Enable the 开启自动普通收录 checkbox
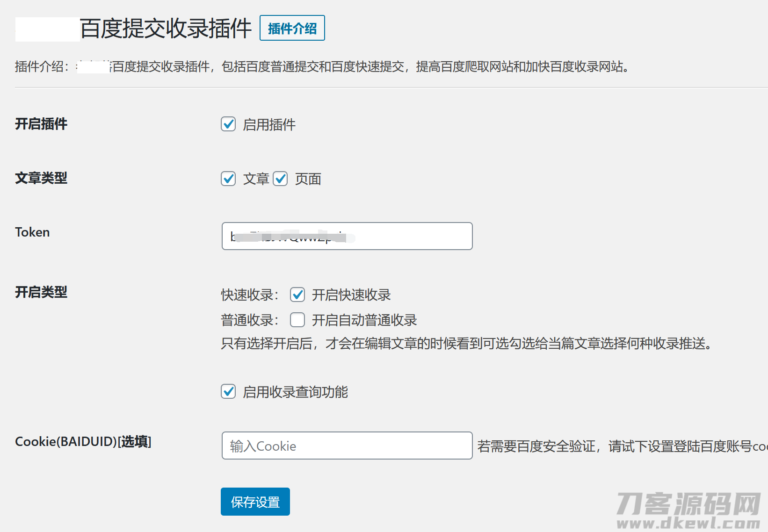This screenshot has width=768, height=532. point(297,320)
